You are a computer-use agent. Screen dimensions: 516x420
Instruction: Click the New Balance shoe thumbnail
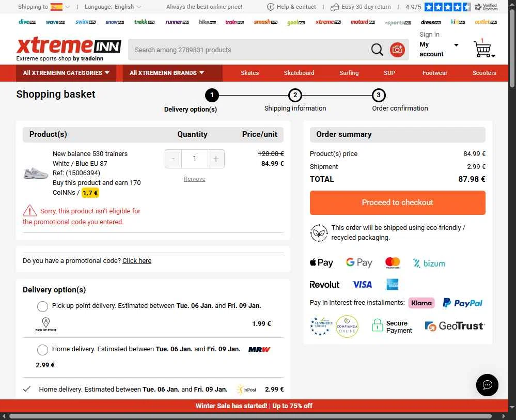click(36, 173)
